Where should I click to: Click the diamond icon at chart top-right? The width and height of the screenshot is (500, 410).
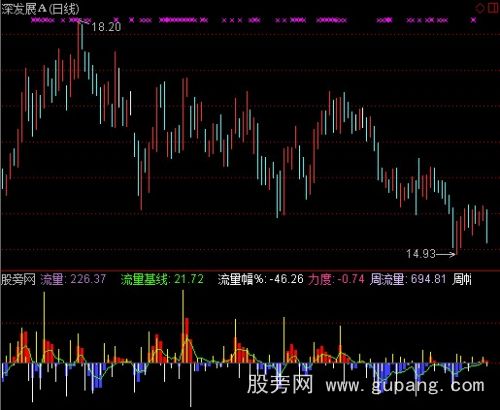[x=480, y=8]
